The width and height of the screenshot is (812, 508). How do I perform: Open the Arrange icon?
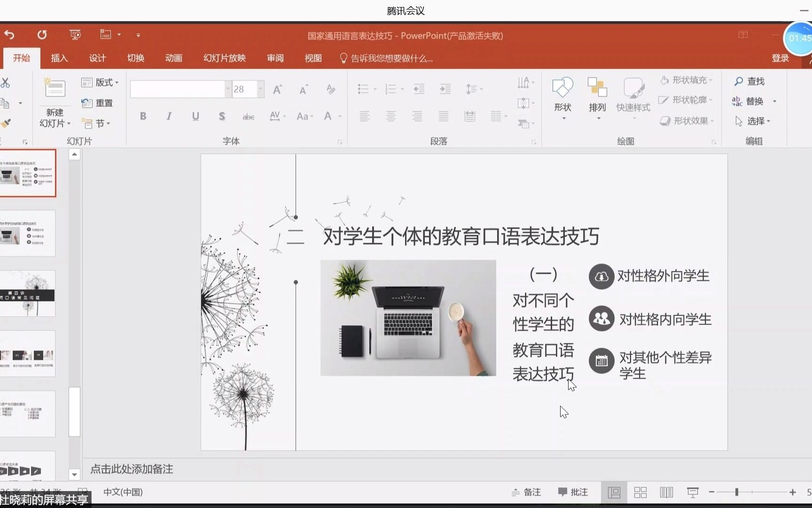click(x=597, y=88)
